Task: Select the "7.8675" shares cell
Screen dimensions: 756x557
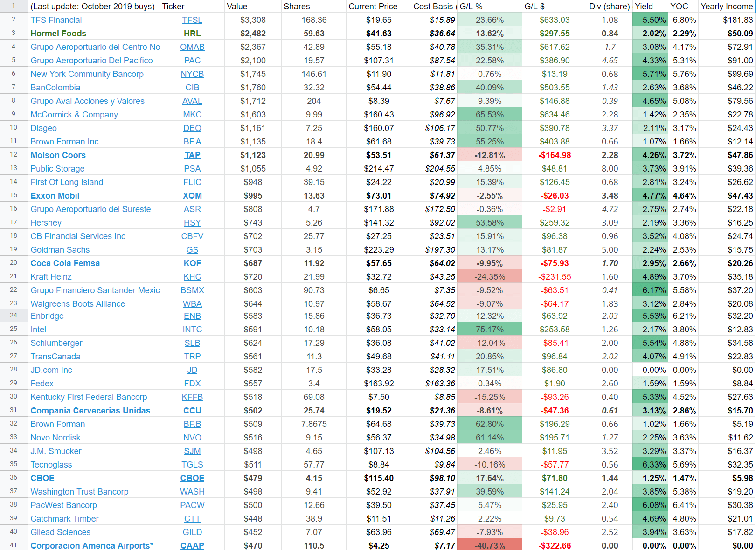Action: point(314,424)
